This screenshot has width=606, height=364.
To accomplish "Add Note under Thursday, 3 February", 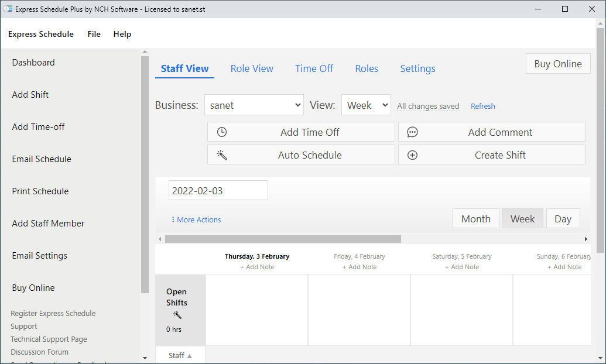I will point(257,267).
